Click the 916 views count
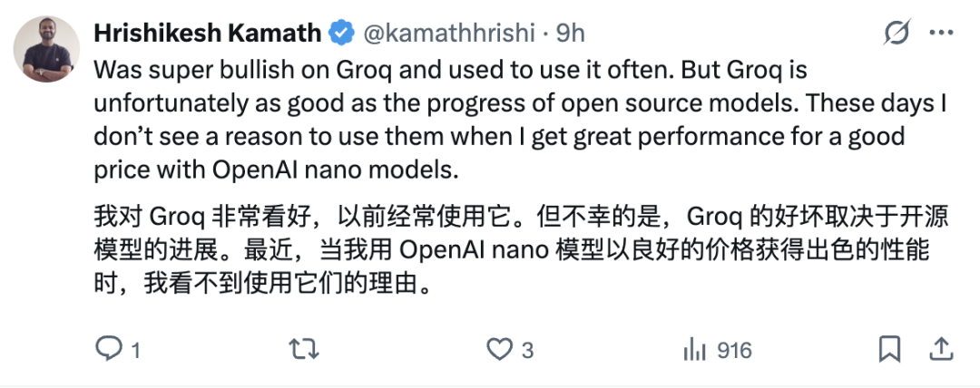This screenshot has height=388, width=980. pos(734,350)
